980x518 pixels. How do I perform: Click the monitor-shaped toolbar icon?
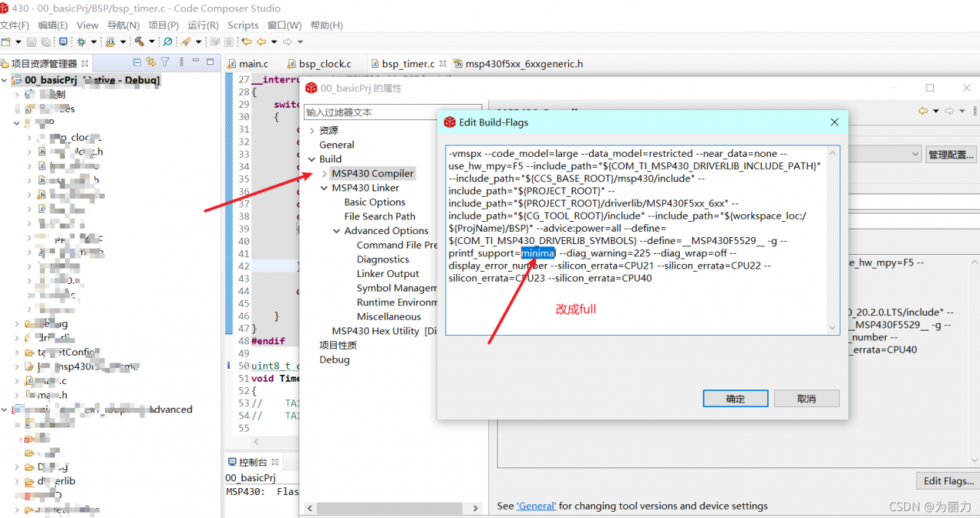63,41
